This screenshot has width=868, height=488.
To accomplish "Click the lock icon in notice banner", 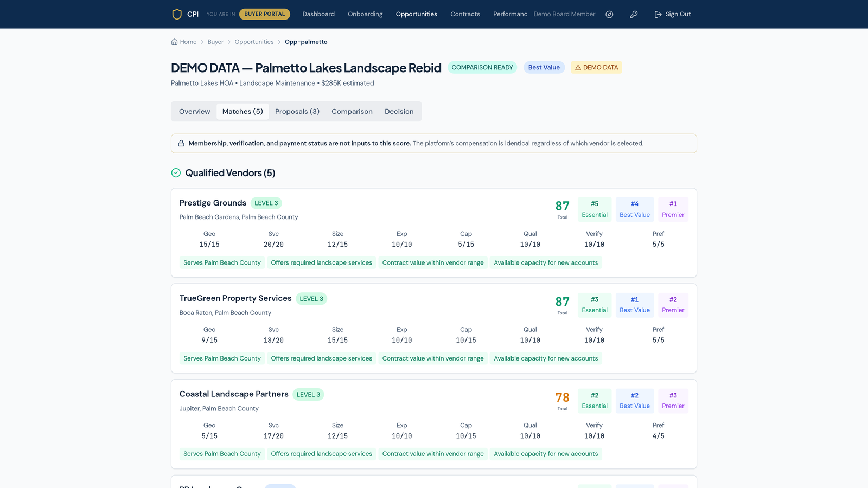I will coord(181,143).
